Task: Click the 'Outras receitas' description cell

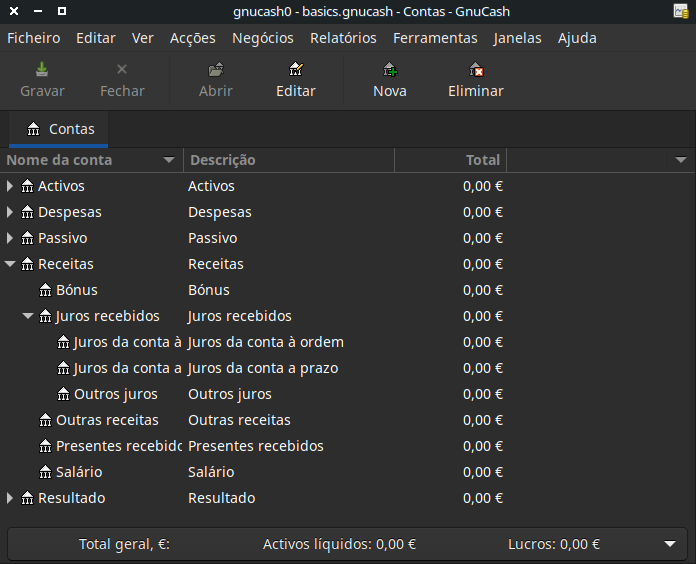Action: (x=239, y=420)
